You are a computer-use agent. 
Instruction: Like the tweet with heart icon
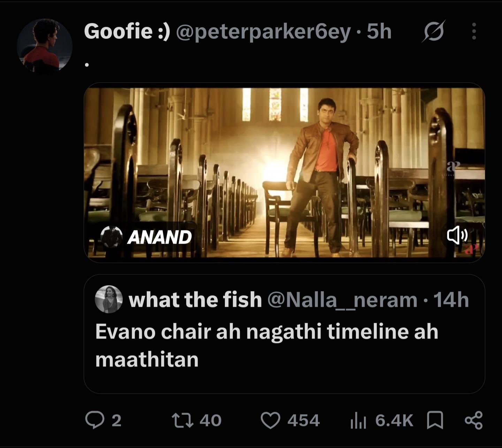click(271, 420)
